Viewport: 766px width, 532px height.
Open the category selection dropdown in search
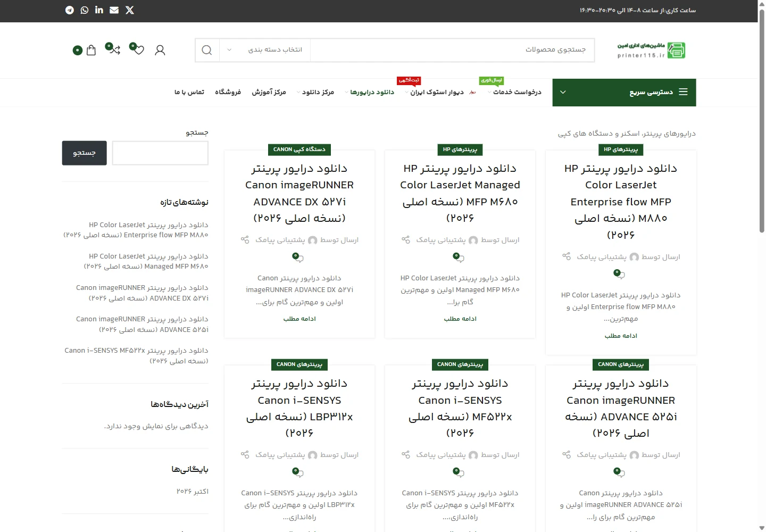(265, 50)
